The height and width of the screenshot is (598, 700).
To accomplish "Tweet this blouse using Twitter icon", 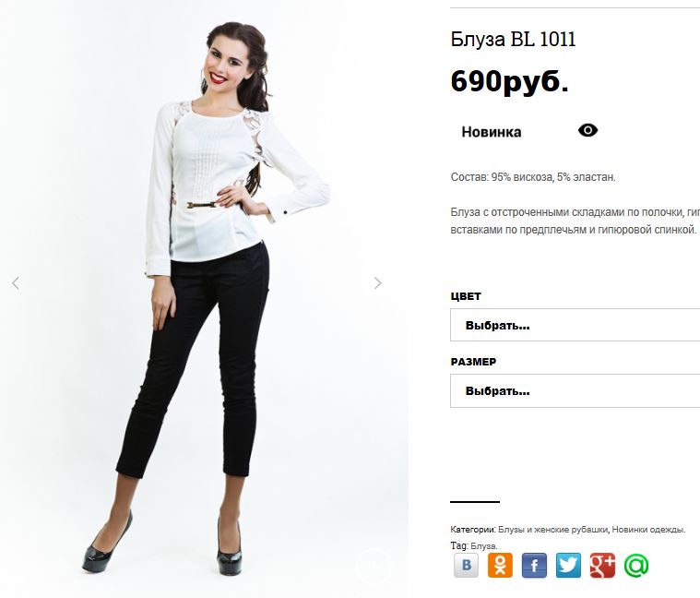I will (x=568, y=565).
